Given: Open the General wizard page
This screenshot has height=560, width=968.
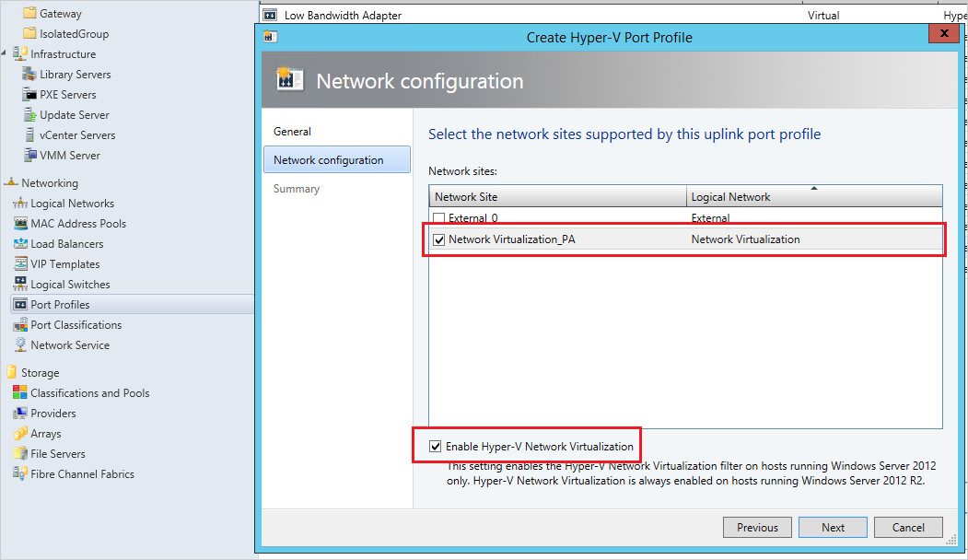Looking at the screenshot, I should click(x=292, y=132).
